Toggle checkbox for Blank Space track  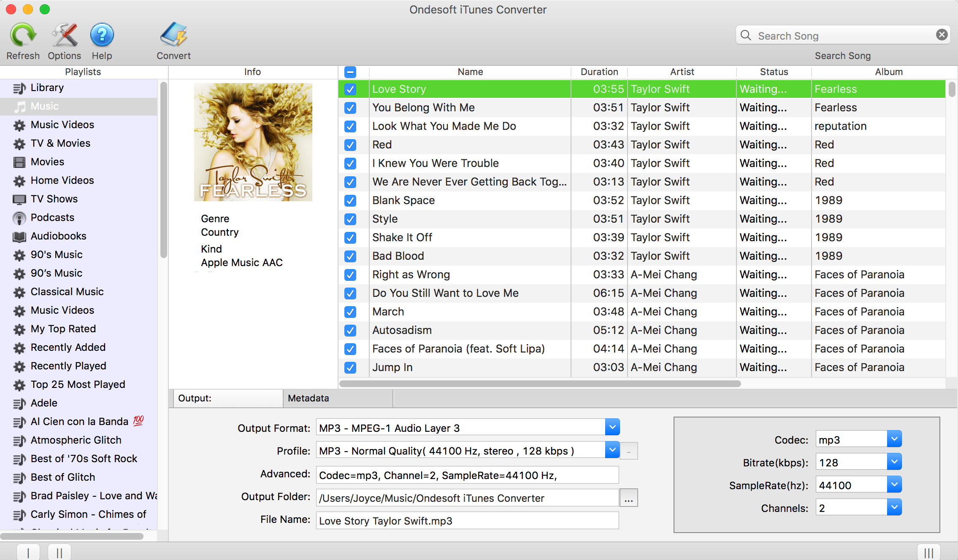point(349,200)
